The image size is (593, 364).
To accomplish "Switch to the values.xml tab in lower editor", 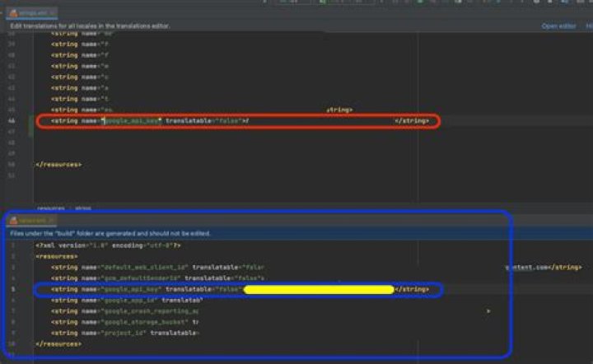I will tap(32, 221).
